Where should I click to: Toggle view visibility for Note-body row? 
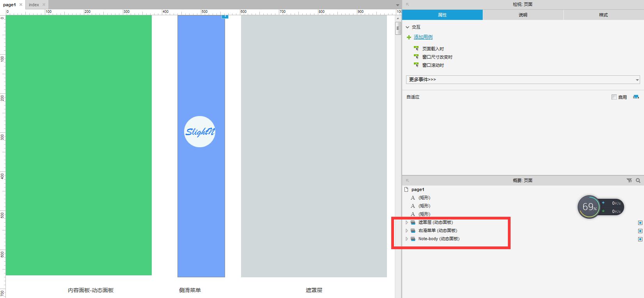tap(640, 239)
